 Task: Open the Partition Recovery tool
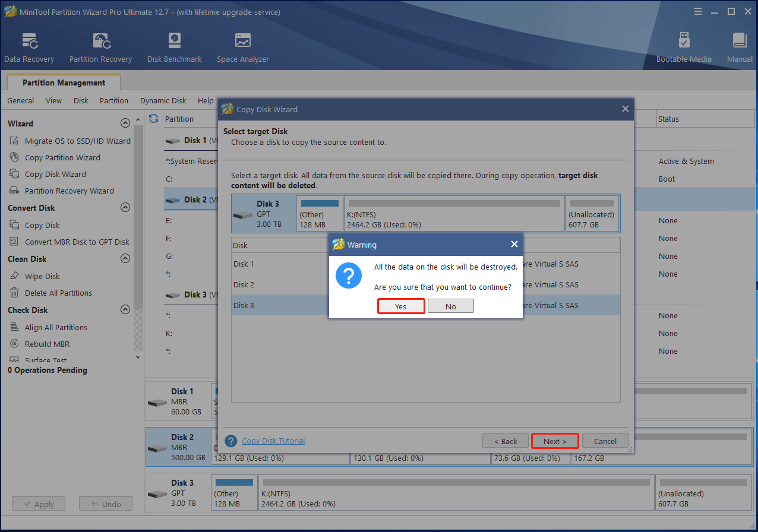(100, 47)
